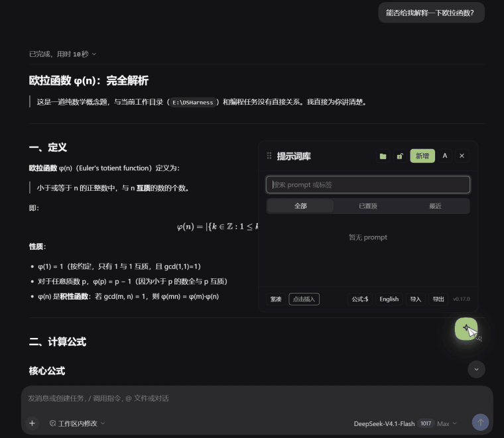Click the user message 能否给我解释一下欧拉函数?
This screenshot has width=504, height=438.
pyautogui.click(x=431, y=13)
